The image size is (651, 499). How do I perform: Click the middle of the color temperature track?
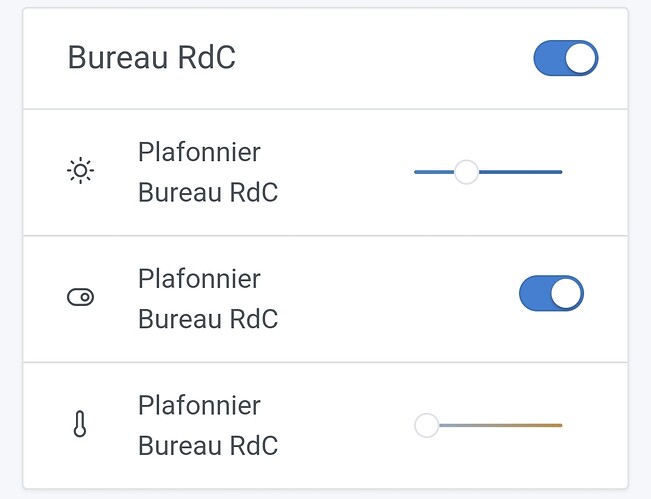(495, 425)
